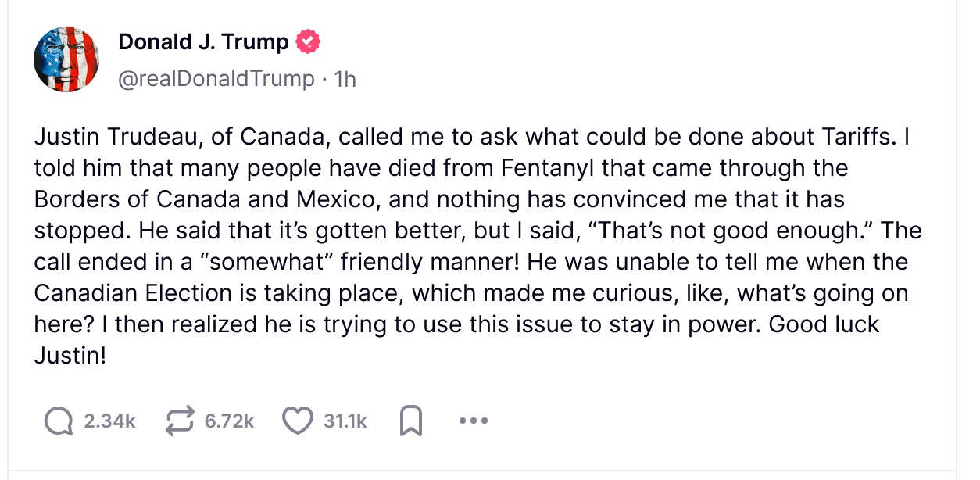Click the 1h post timestamp
Screen dimensions: 980x480
tap(345, 79)
